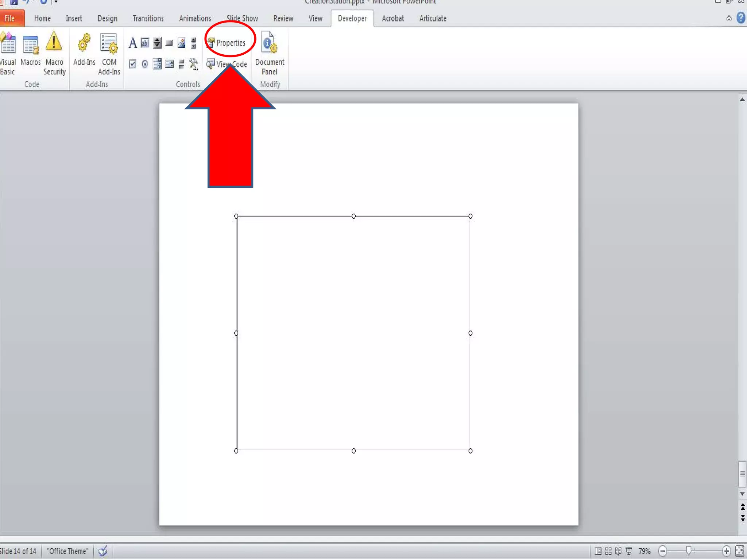The height and width of the screenshot is (560, 747).
Task: Open the File menu tab
Action: tap(10, 19)
